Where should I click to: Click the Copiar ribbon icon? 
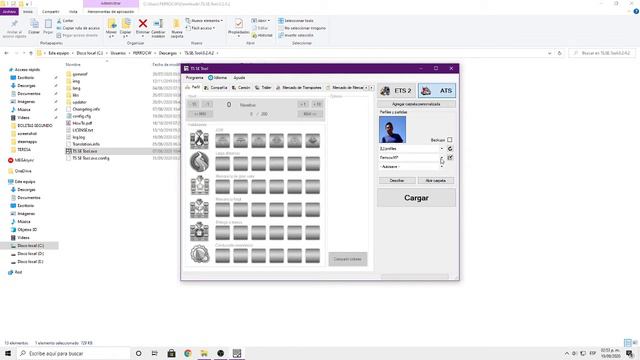[x=34, y=27]
